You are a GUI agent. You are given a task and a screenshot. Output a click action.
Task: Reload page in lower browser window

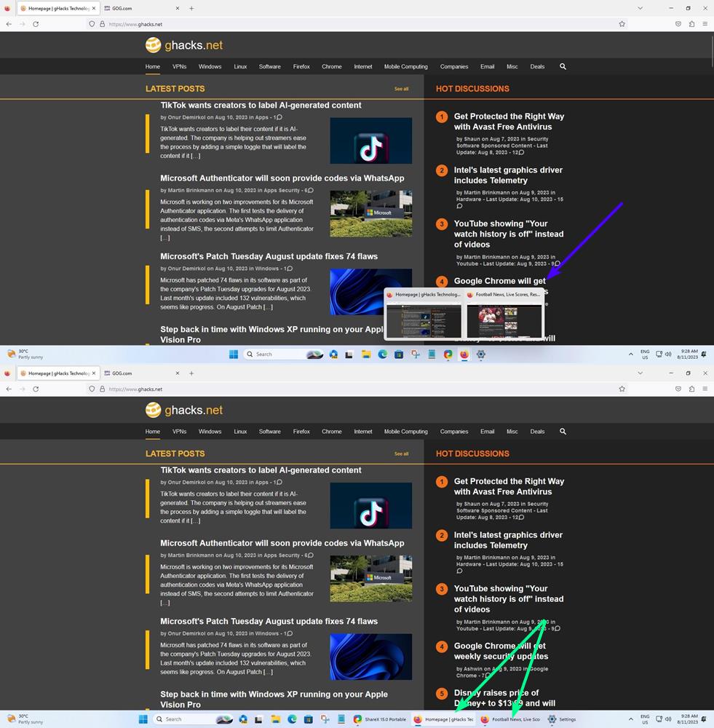pyautogui.click(x=36, y=389)
